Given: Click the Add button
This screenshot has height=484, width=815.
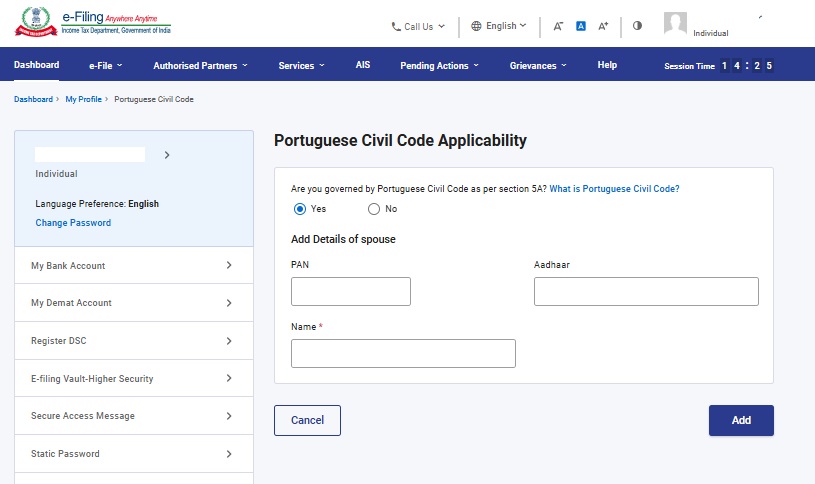Looking at the screenshot, I should [741, 420].
